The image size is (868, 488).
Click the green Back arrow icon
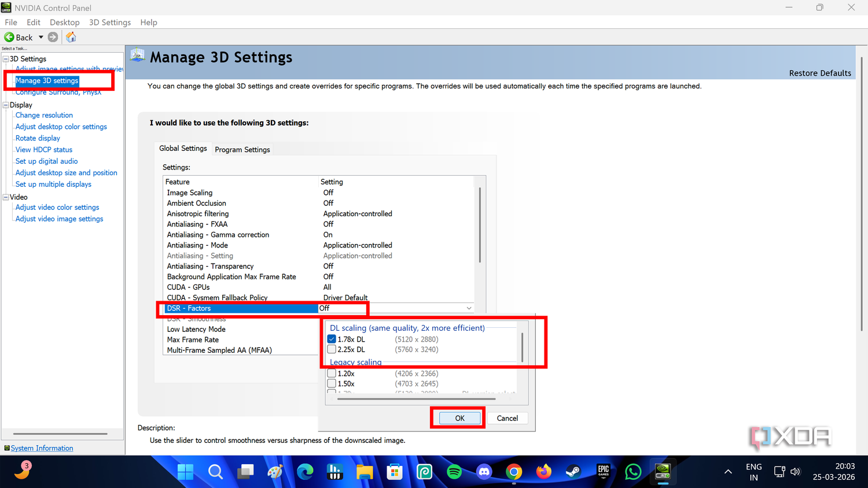[x=9, y=37]
